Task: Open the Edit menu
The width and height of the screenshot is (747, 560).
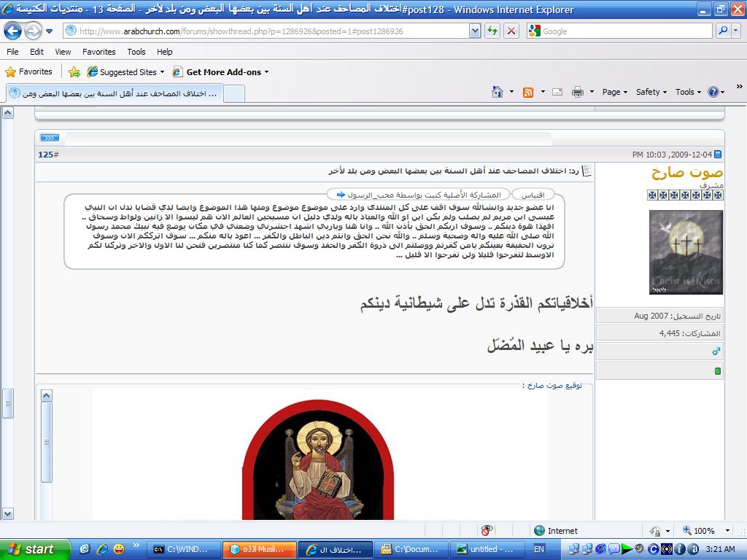Action: coord(36,52)
